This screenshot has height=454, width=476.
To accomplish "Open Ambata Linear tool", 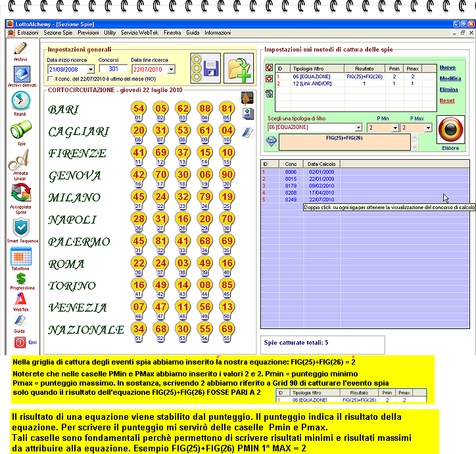I will coord(20,159).
